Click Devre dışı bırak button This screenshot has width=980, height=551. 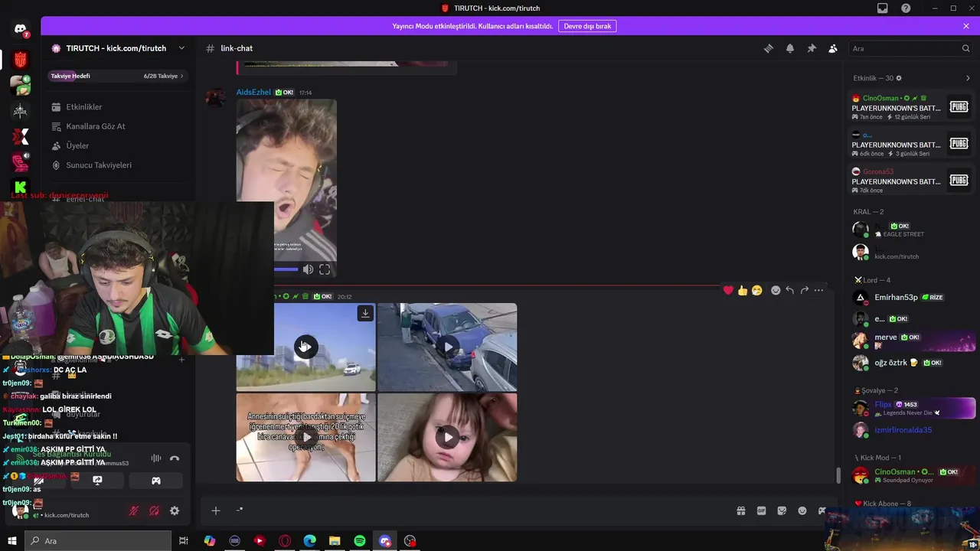(x=587, y=26)
